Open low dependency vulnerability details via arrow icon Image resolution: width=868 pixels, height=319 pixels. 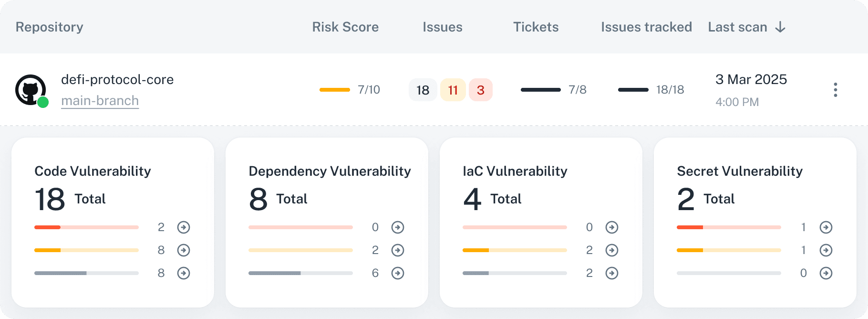click(398, 273)
